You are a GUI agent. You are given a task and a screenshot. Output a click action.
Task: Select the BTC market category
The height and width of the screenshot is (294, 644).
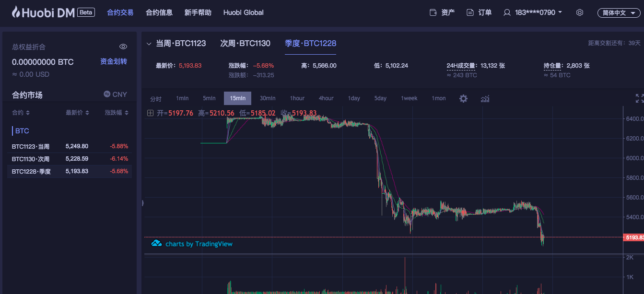coord(22,130)
